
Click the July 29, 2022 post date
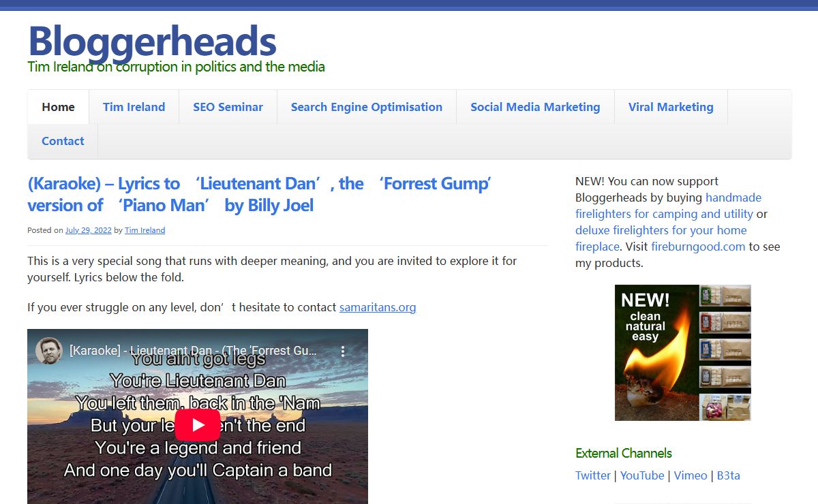(89, 230)
